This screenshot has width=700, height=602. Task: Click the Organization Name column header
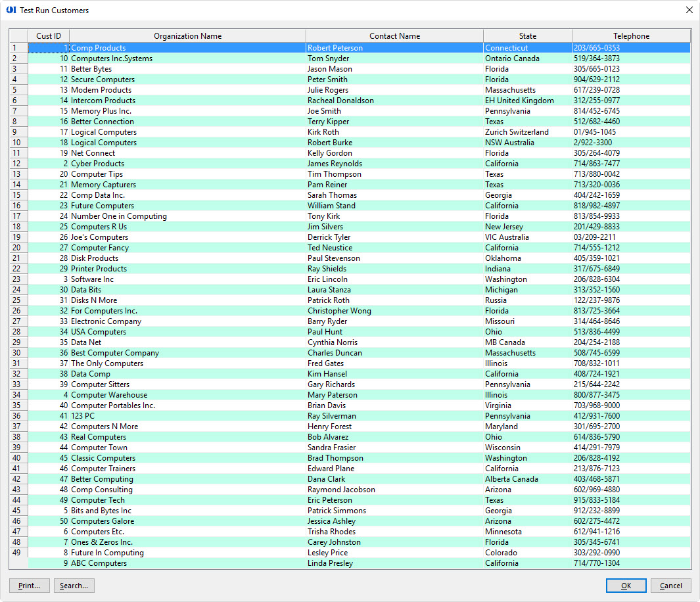[x=187, y=35]
